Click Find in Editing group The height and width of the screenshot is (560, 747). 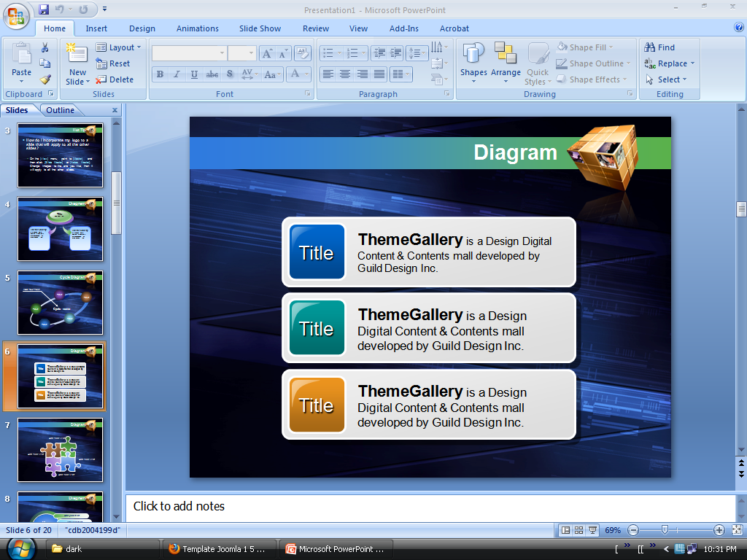coord(659,47)
